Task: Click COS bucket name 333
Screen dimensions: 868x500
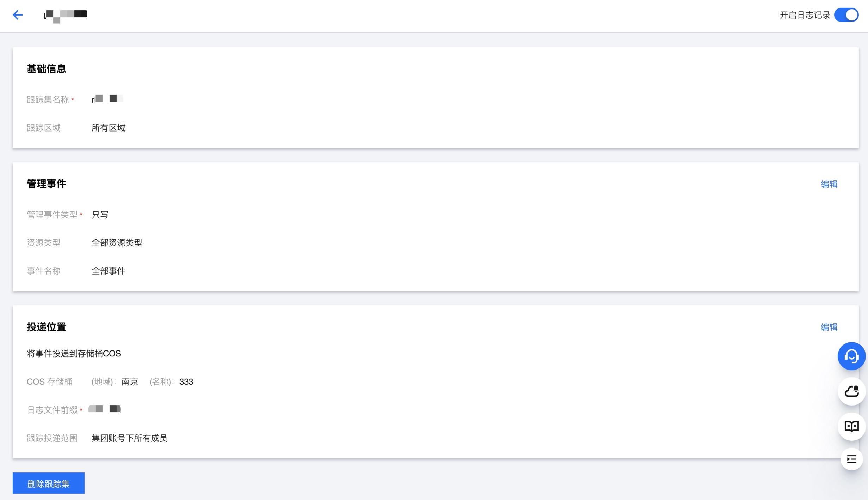Action: (186, 382)
